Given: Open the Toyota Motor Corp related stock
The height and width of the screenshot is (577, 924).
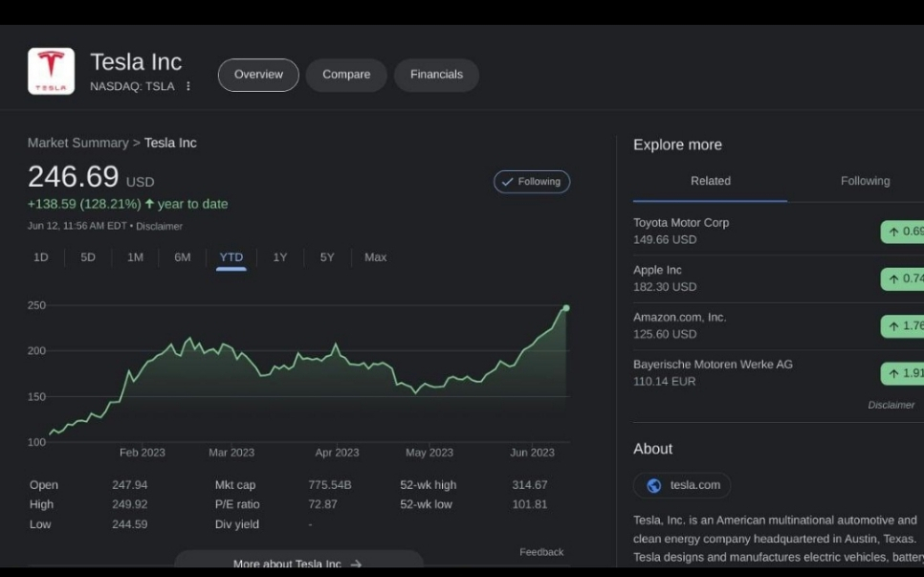Looking at the screenshot, I should [x=681, y=223].
